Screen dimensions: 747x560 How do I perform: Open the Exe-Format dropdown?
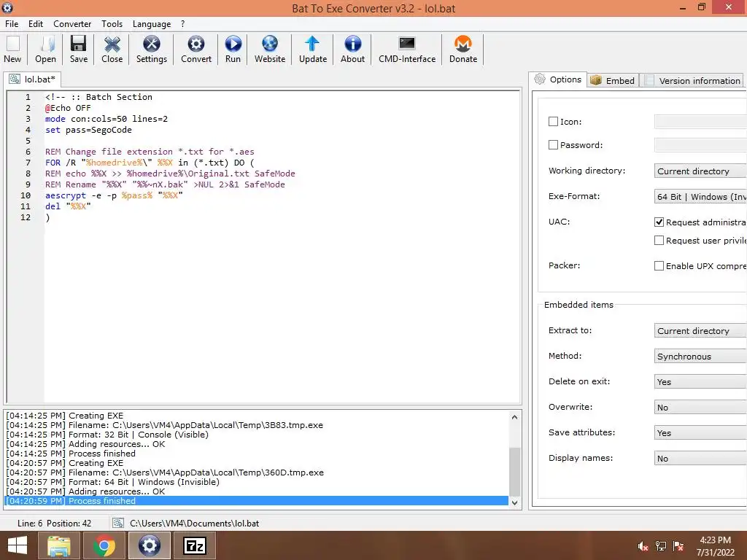pos(700,197)
